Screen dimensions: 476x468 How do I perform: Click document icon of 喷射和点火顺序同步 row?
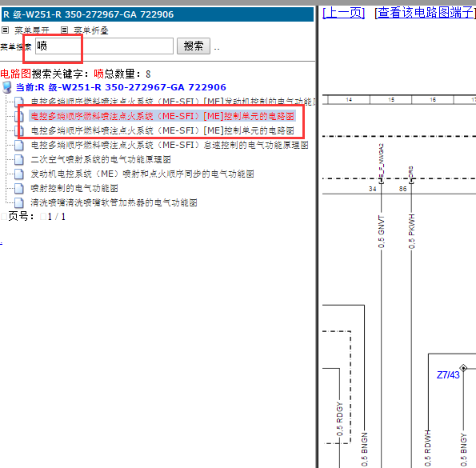[x=19, y=174]
